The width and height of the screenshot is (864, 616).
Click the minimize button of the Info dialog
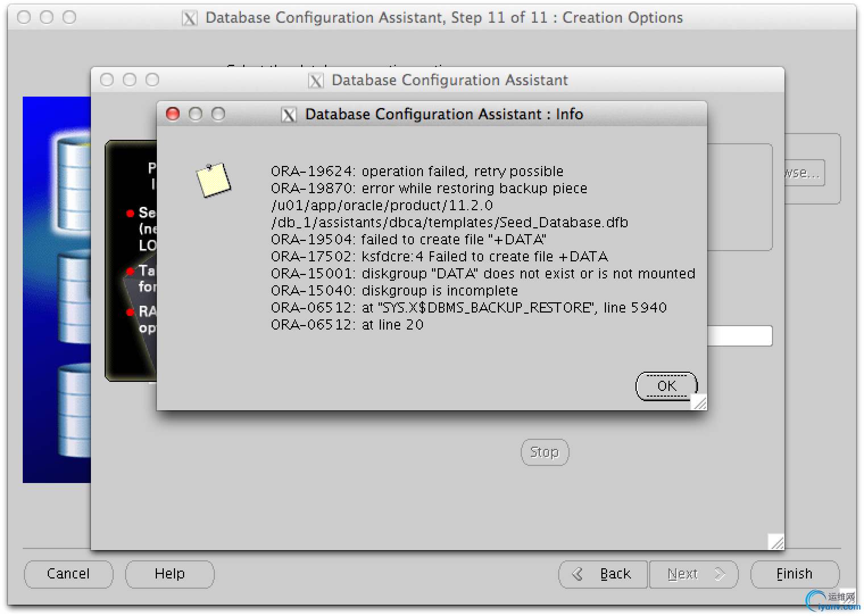coord(196,114)
